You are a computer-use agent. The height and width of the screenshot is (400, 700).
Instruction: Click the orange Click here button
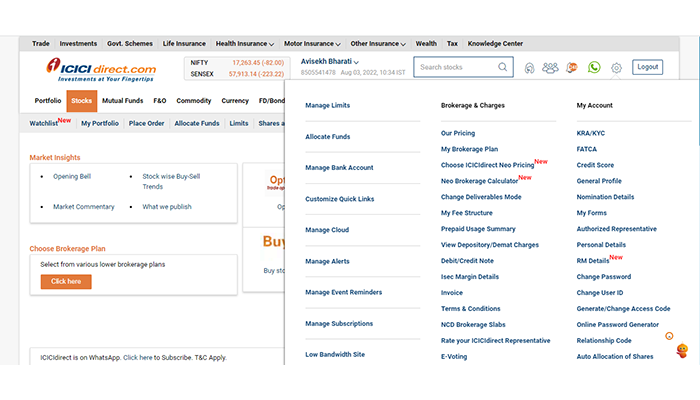click(x=66, y=282)
